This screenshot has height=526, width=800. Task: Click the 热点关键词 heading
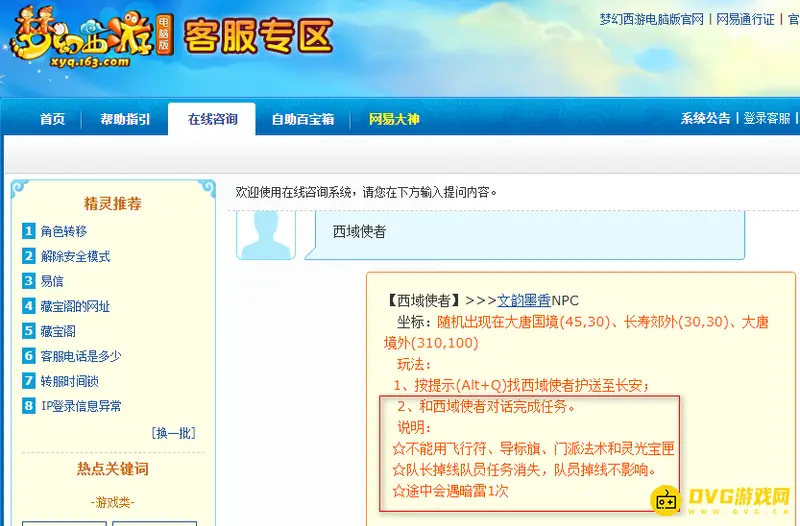tap(113, 468)
